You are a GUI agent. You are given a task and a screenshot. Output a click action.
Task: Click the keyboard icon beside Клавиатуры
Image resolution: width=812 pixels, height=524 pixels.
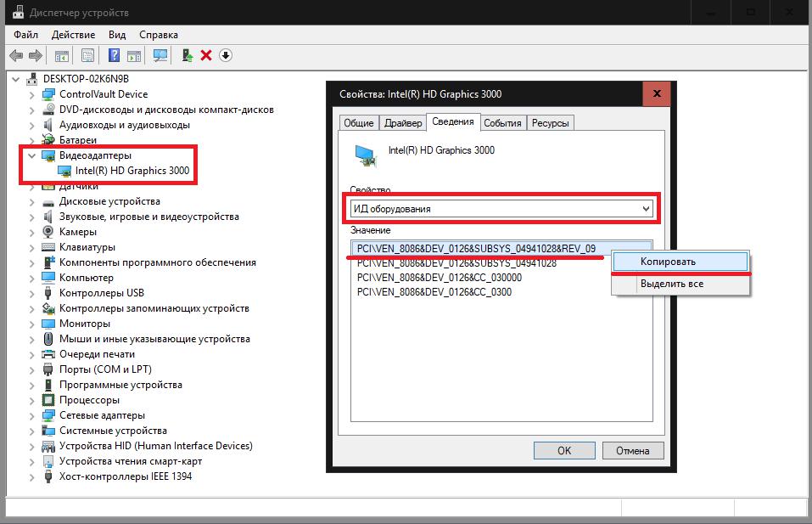(x=48, y=247)
